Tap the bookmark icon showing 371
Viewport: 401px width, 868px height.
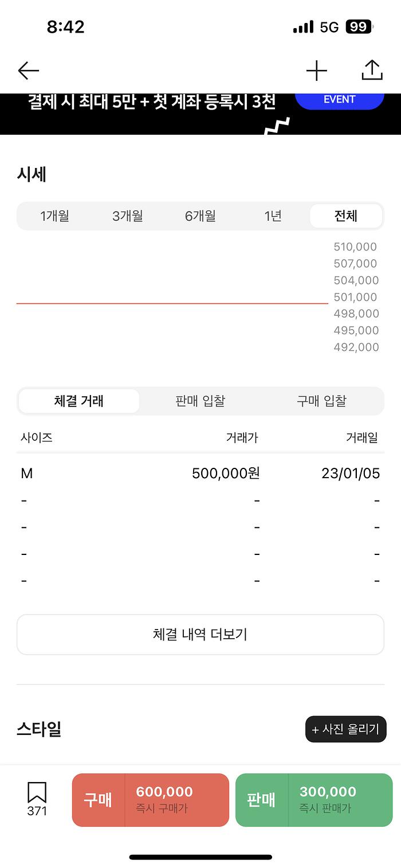click(x=37, y=799)
